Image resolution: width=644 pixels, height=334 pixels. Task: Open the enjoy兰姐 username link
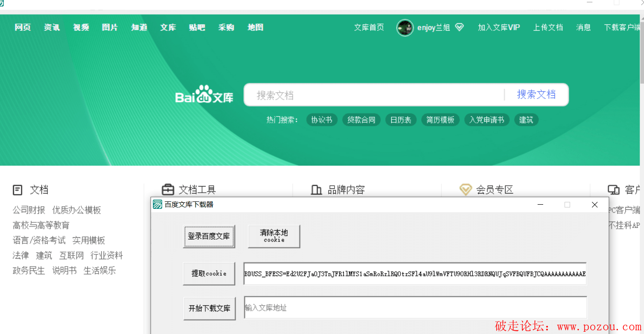tap(434, 27)
